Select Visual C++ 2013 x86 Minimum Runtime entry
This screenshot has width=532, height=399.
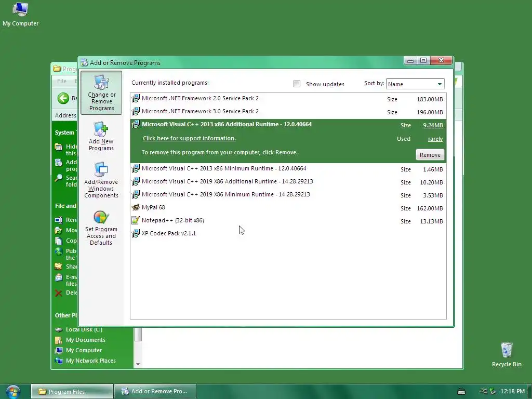(288, 169)
